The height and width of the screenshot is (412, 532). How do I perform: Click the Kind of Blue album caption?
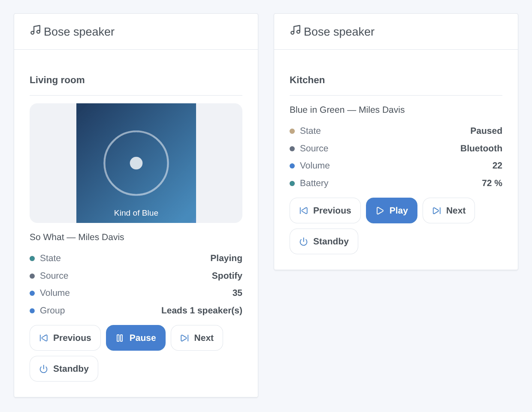pyautogui.click(x=136, y=213)
